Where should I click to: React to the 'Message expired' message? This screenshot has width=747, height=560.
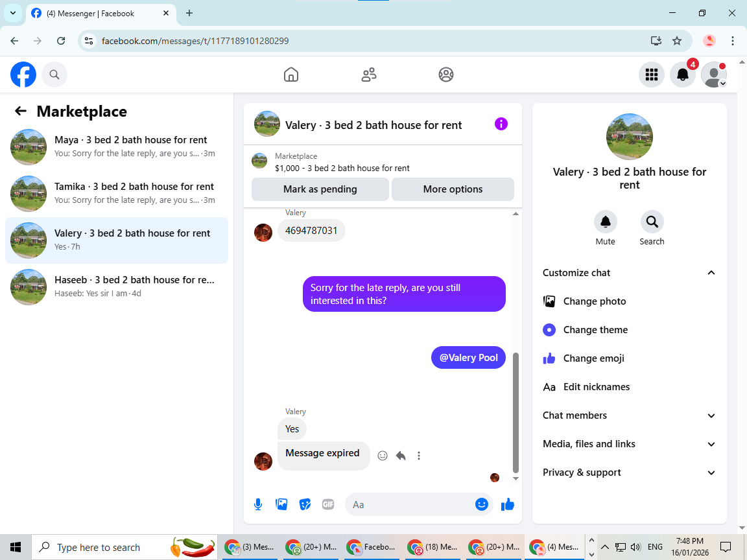[x=383, y=456]
